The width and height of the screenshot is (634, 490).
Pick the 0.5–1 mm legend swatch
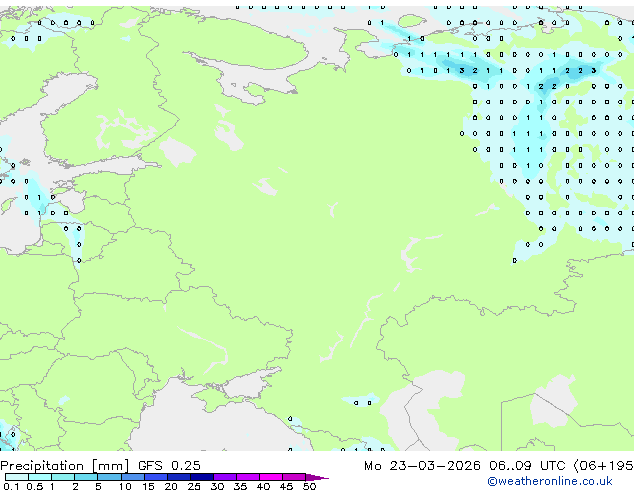click(40, 477)
